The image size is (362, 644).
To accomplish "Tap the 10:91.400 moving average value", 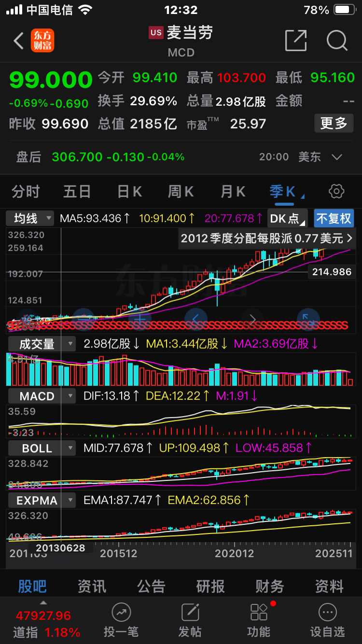I will [x=167, y=218].
